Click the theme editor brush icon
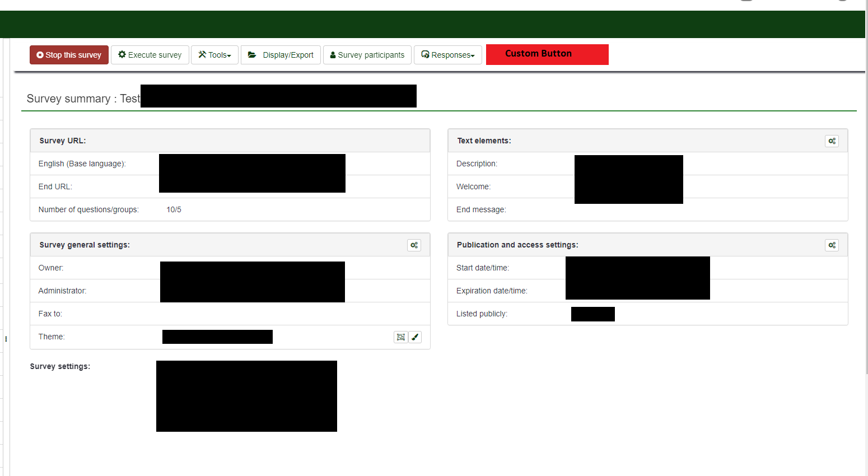 tap(415, 337)
